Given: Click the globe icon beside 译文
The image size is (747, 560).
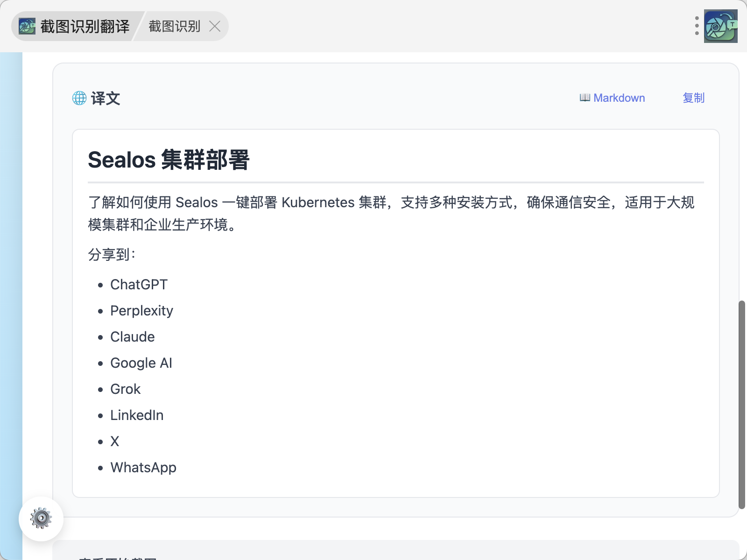Looking at the screenshot, I should pyautogui.click(x=79, y=98).
